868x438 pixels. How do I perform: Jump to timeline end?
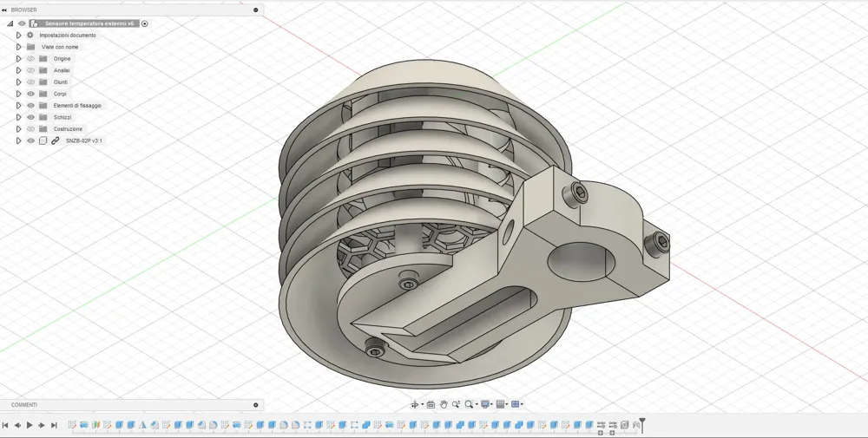pyautogui.click(x=54, y=425)
